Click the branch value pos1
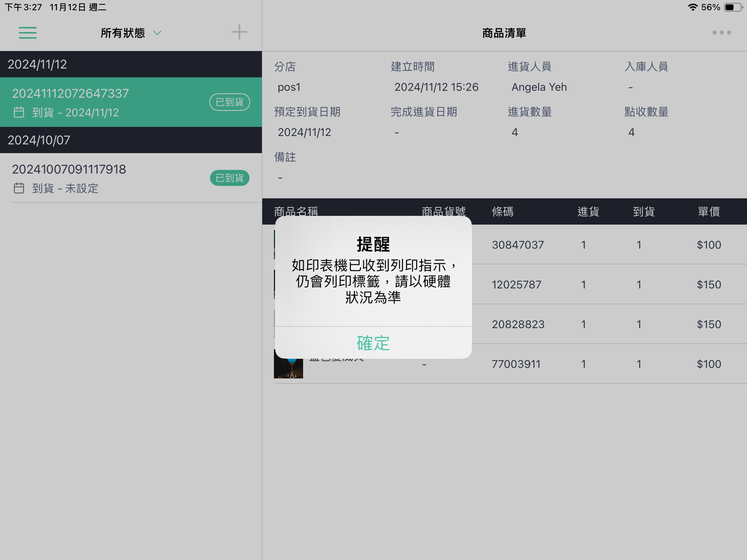 289,87
